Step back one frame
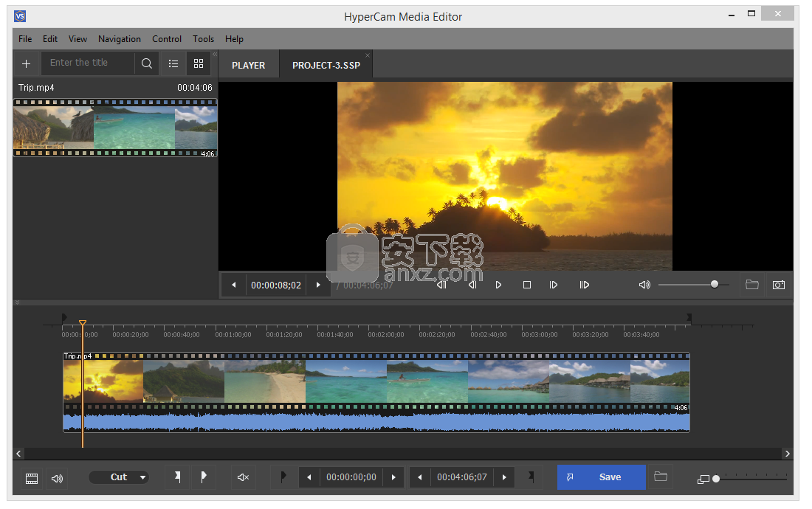This screenshot has height=509, width=812. point(472,285)
